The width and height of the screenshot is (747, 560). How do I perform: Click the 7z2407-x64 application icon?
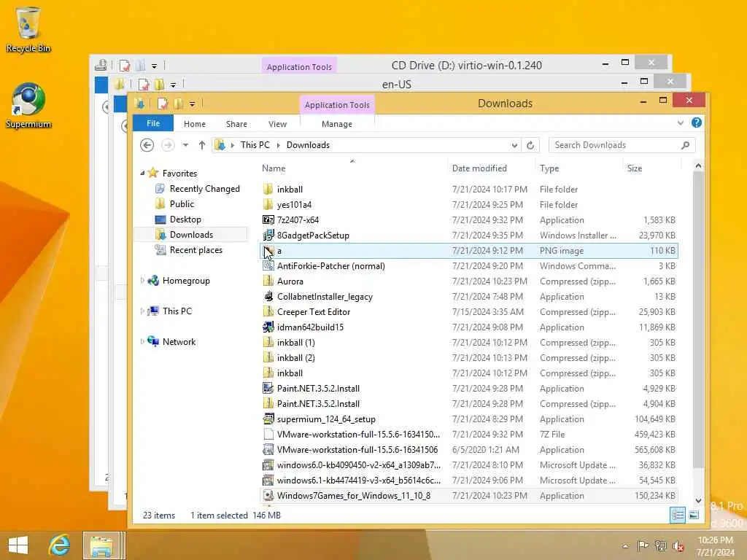pyautogui.click(x=268, y=220)
